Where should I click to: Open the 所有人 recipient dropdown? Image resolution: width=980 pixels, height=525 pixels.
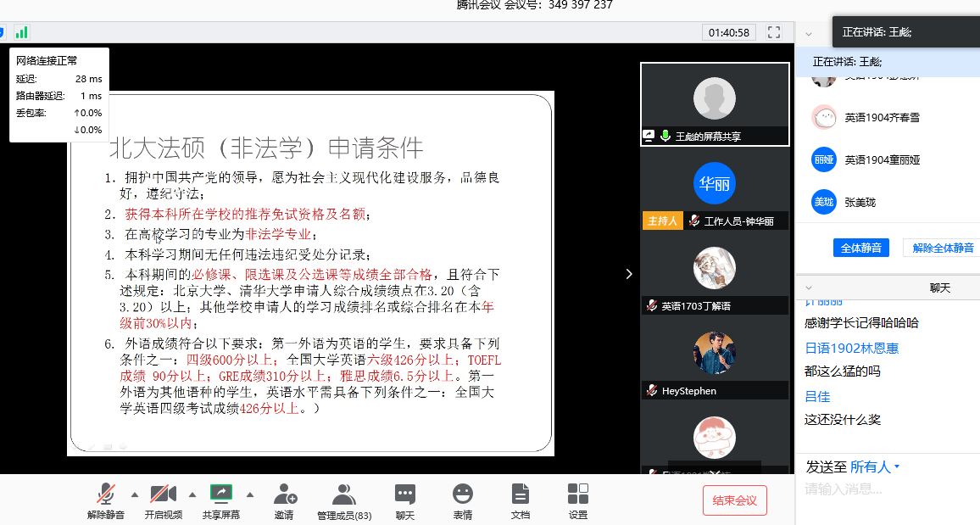click(x=875, y=467)
